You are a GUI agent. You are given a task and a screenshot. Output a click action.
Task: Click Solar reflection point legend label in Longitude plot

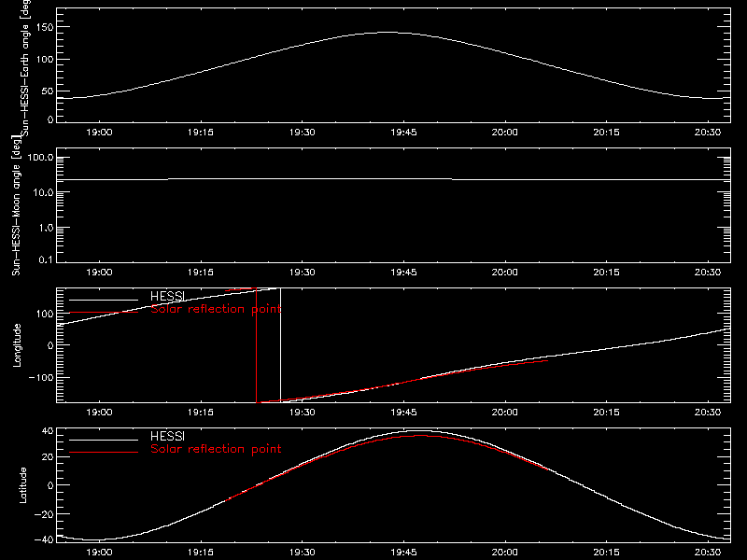click(x=216, y=309)
